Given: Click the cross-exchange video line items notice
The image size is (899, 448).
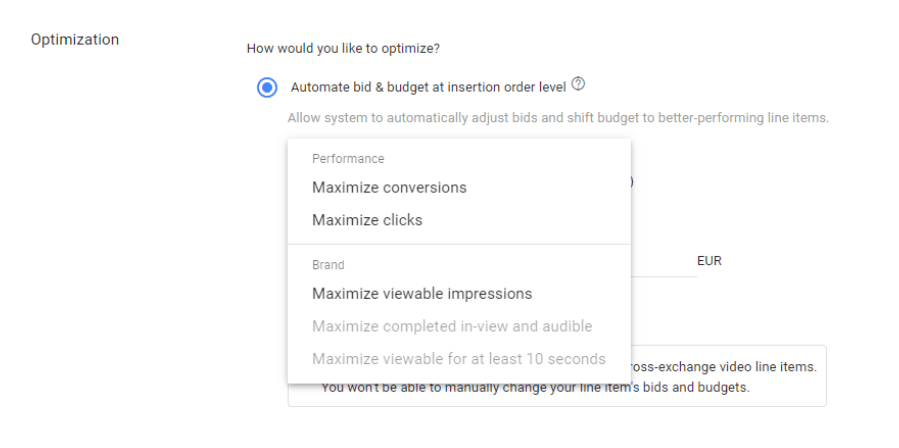Looking at the screenshot, I should (724, 366).
